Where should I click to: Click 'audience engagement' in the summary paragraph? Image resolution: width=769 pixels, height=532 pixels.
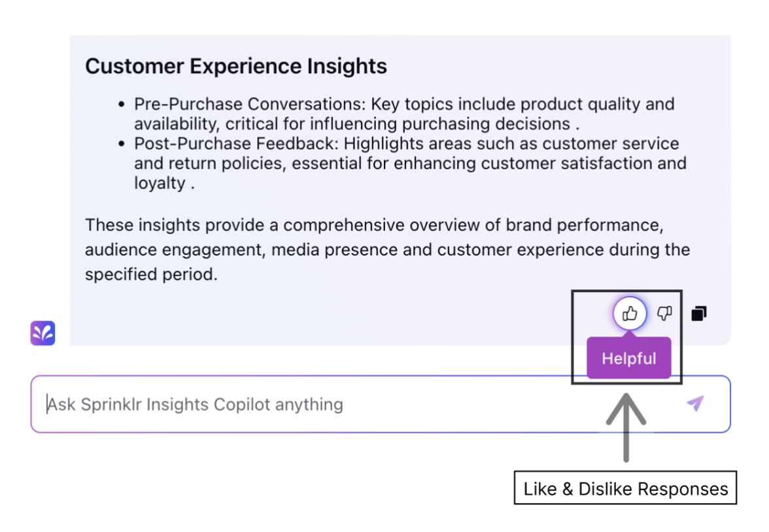(175, 250)
